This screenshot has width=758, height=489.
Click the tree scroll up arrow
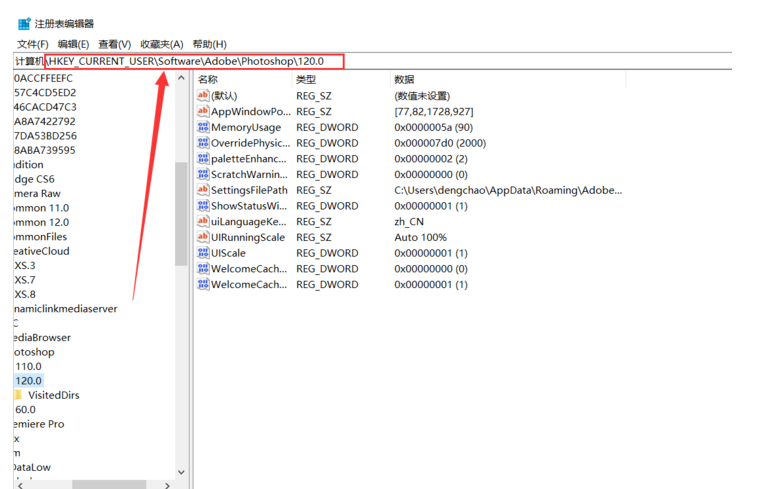click(181, 78)
